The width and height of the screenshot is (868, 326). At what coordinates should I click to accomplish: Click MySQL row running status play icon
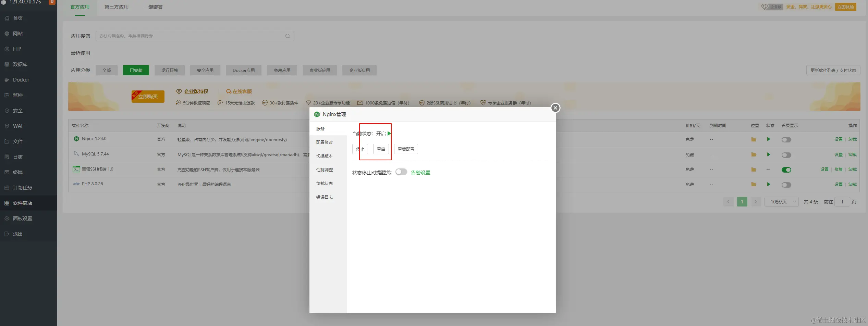point(769,154)
